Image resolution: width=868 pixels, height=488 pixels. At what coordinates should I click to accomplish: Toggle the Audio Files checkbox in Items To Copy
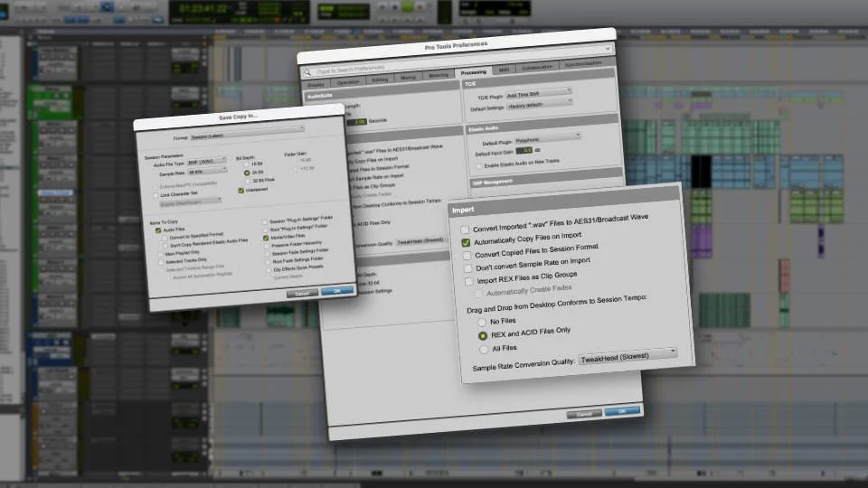coord(157,230)
